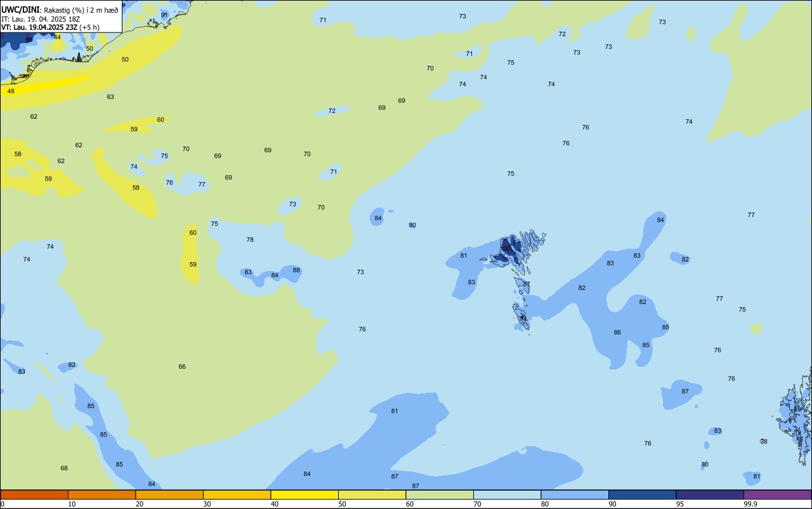Click the 40–50 bright yellow legend swatch
This screenshot has height=509, width=812.
point(304,494)
